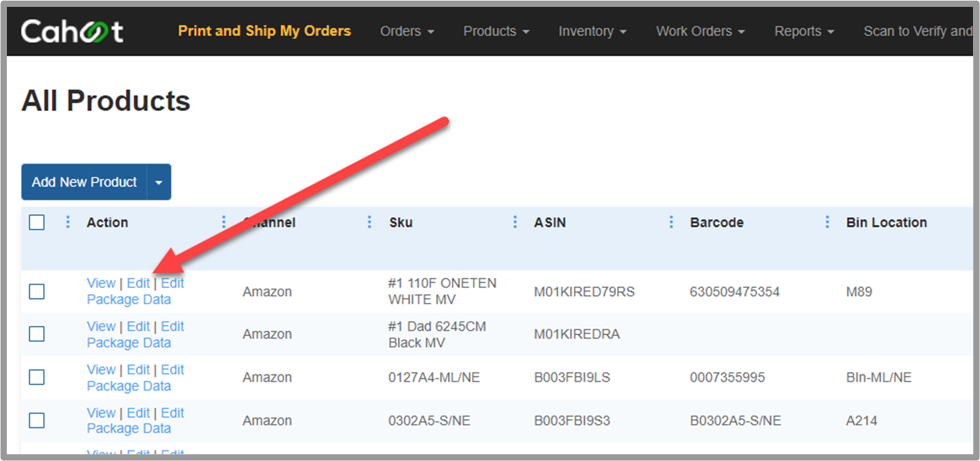This screenshot has height=461, width=980.
Task: Click Edit for #1 110F ONETEN WHITE MV
Action: coord(138,283)
